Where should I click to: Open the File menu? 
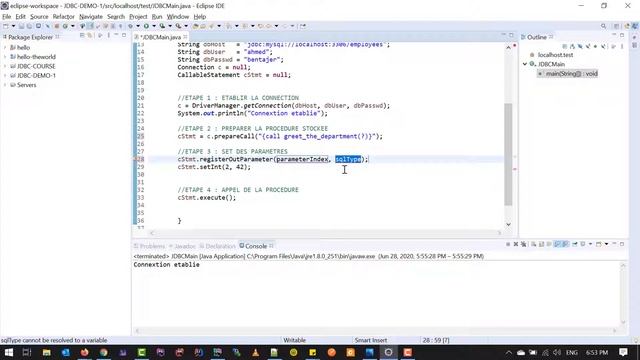click(7, 17)
